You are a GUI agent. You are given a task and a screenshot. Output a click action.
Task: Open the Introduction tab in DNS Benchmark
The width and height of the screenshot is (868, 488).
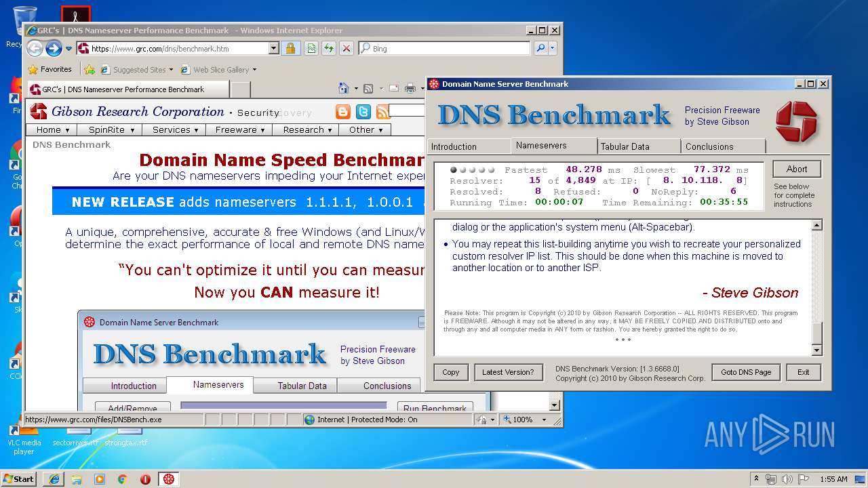469,146
